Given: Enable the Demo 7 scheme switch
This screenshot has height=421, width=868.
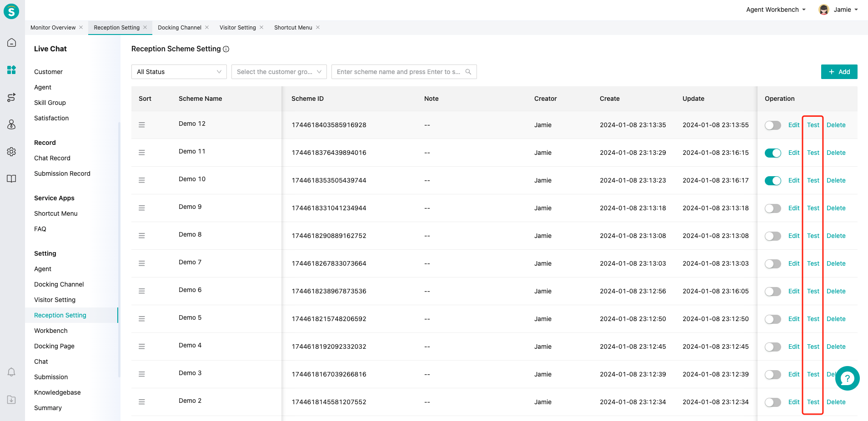Looking at the screenshot, I should click(773, 264).
